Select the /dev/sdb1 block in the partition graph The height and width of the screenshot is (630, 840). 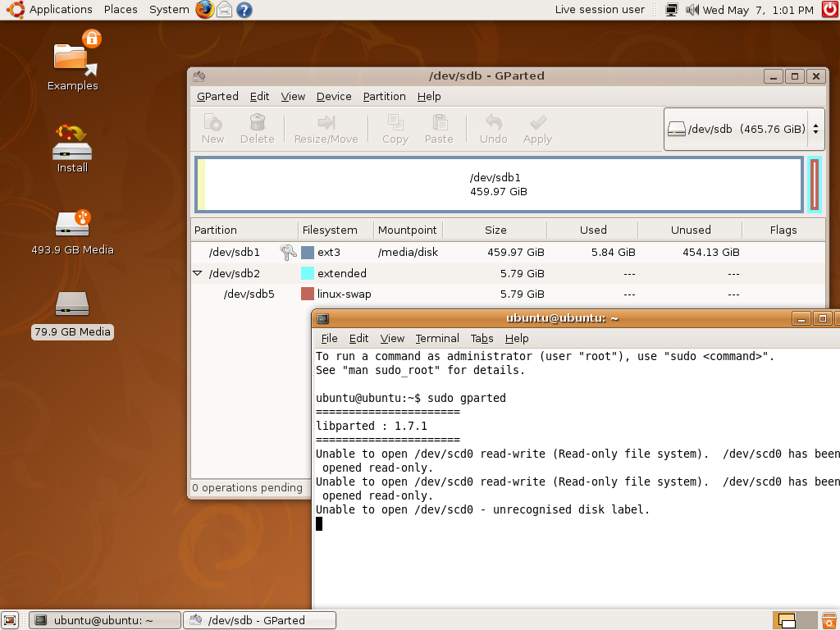tap(499, 185)
